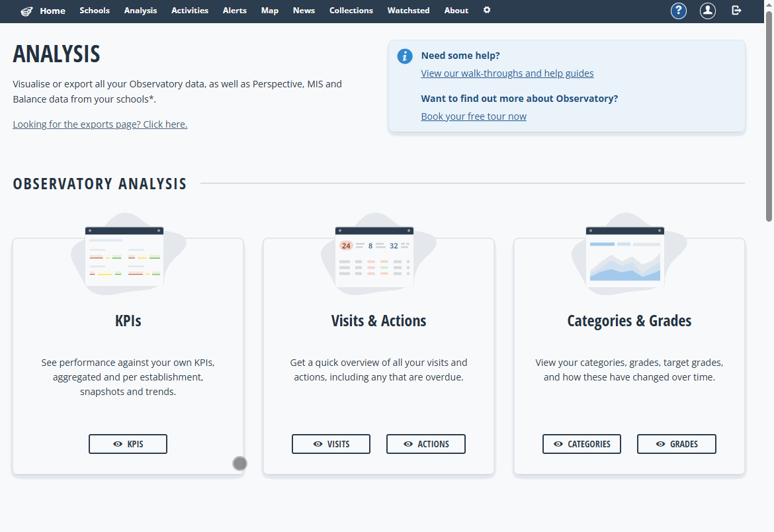This screenshot has height=532, width=774.
Task: Go to the Alerts page
Action: 235,11
